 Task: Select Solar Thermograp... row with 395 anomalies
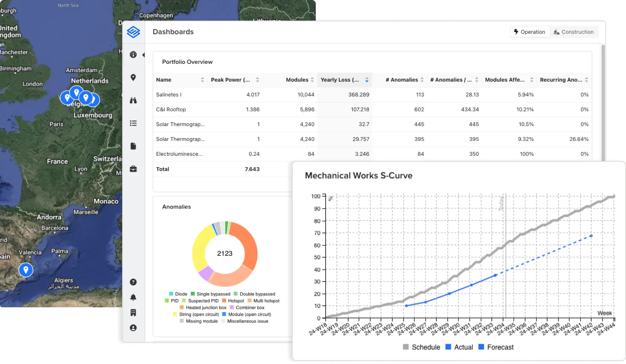[x=372, y=139]
